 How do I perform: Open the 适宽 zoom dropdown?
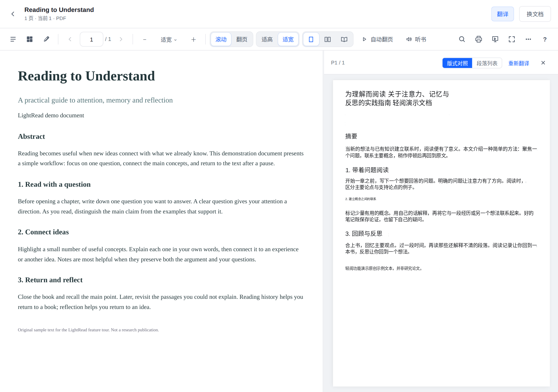click(169, 39)
